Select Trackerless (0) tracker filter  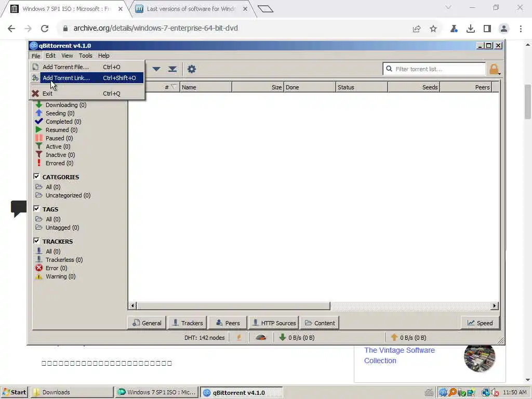[64, 260]
